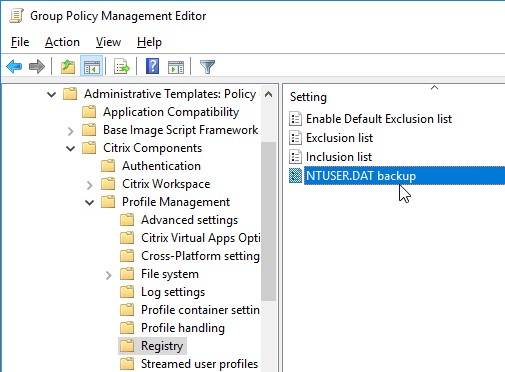Select the Authentication tree item
505x372 pixels.
click(161, 166)
